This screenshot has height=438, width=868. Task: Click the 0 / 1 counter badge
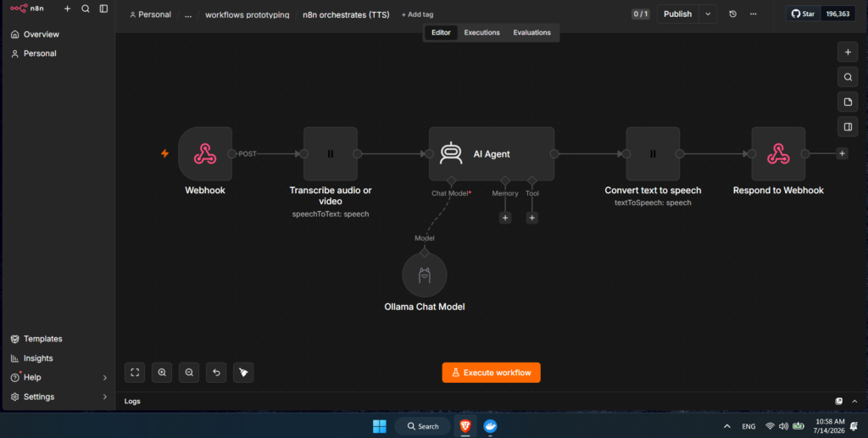click(x=641, y=14)
